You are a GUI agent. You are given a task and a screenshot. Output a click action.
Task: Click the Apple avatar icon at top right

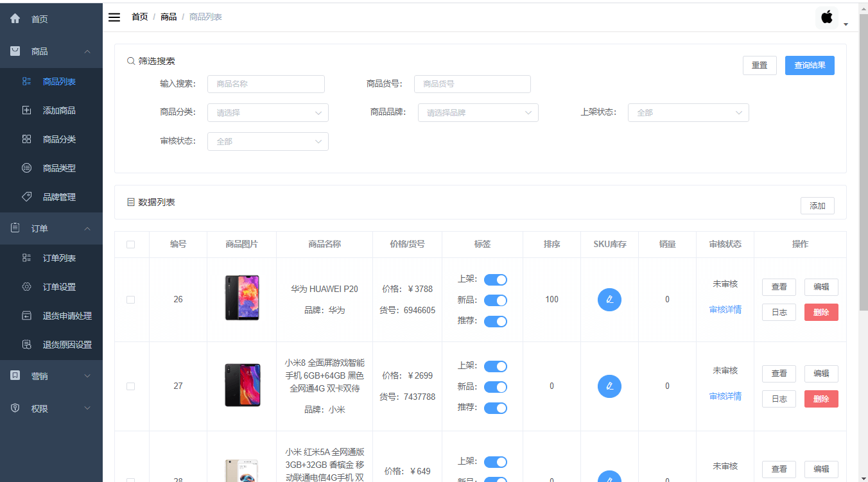click(826, 17)
